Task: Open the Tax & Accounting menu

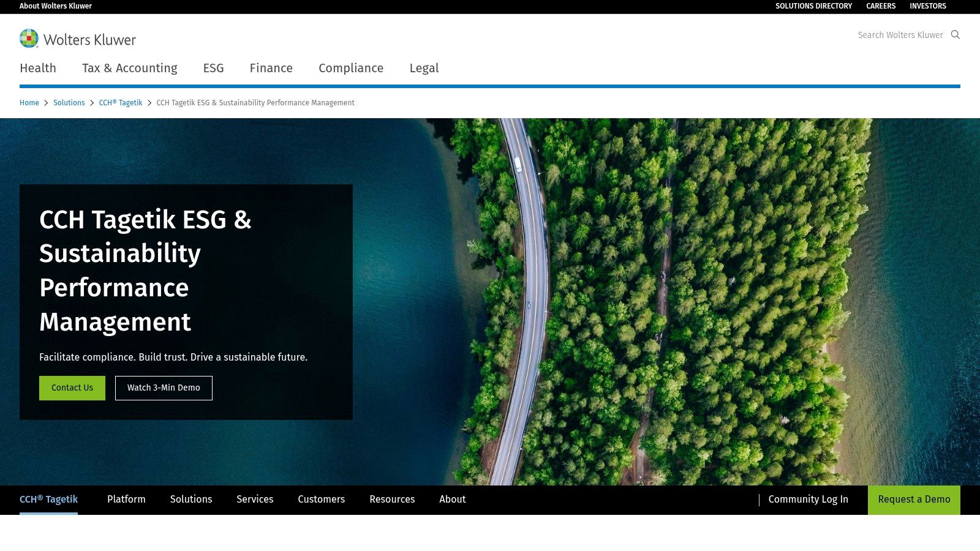Action: pos(129,68)
